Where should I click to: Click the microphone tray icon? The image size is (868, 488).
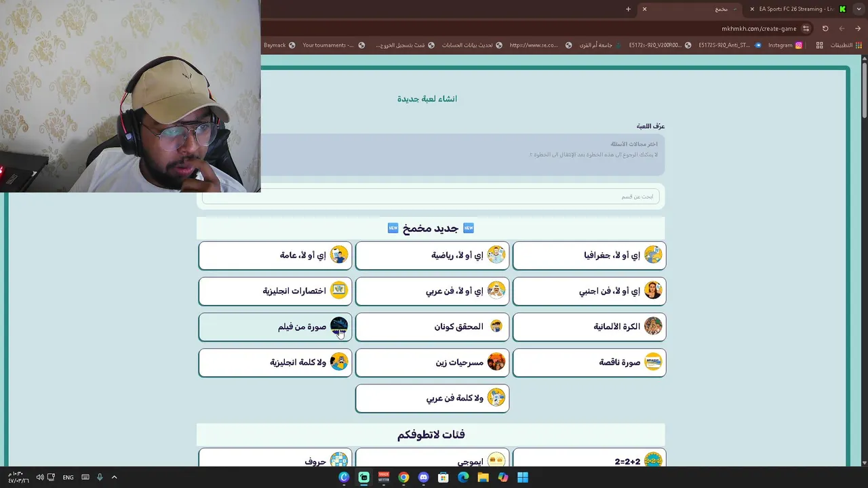[100, 477]
